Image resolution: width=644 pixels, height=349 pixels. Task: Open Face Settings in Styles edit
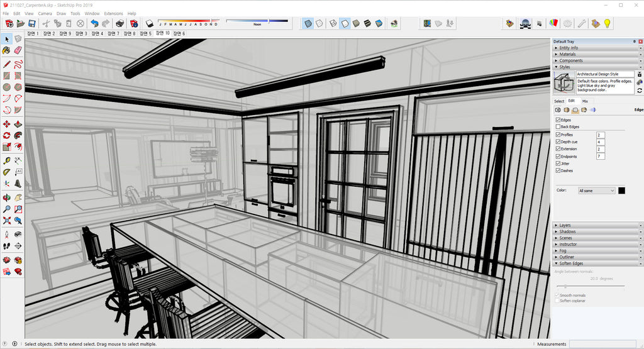click(x=567, y=109)
